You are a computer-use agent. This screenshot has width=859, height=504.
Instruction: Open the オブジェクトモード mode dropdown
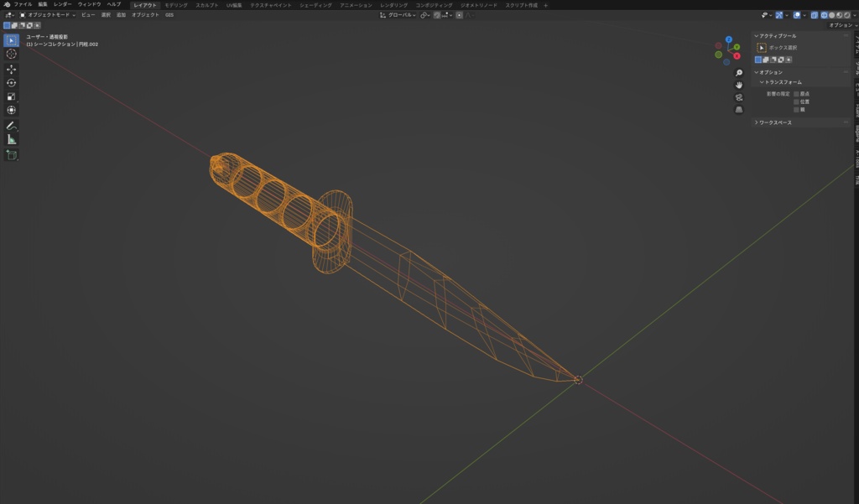pos(48,15)
